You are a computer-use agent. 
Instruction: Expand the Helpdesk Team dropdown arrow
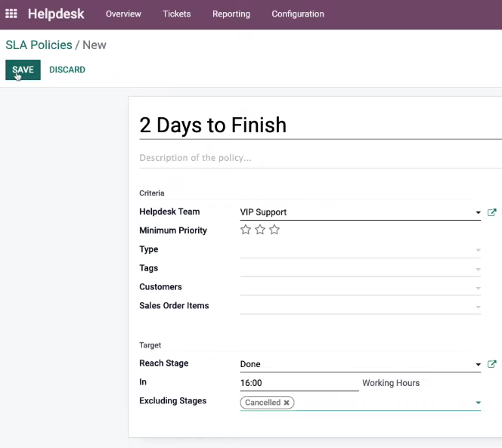[478, 212]
